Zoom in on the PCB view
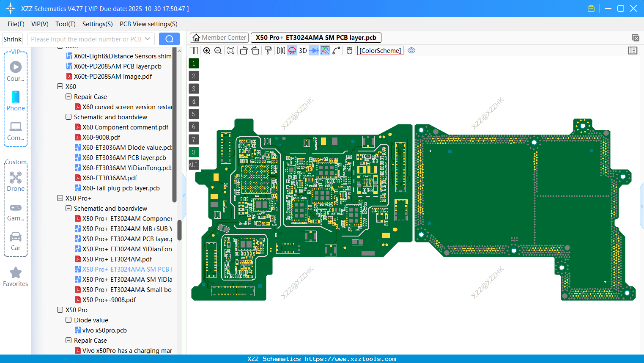This screenshot has height=363, width=644. (x=207, y=50)
